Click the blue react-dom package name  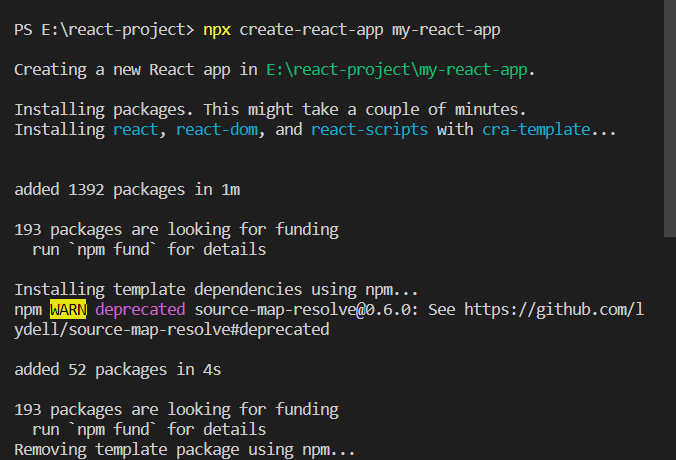click(x=217, y=129)
